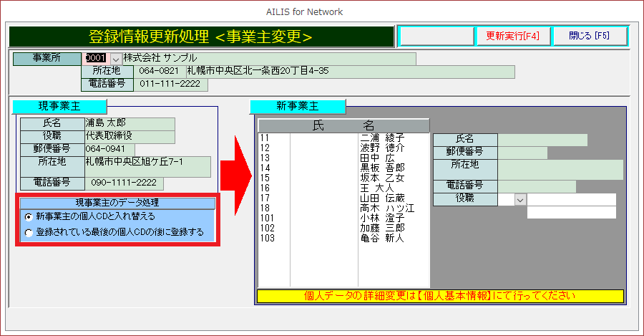Select 新事業主の個人CDと入れ替える radio option
Viewport: 644px width, 336px height.
click(29, 216)
